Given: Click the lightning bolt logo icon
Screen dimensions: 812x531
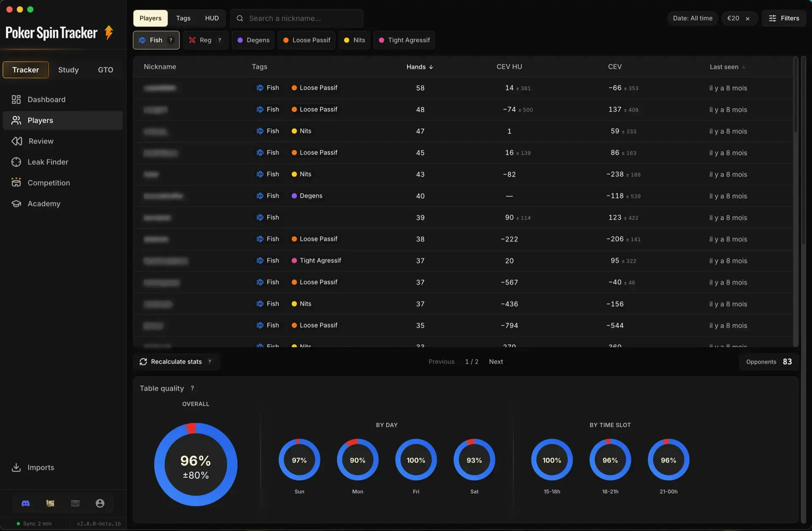Looking at the screenshot, I should coord(109,32).
